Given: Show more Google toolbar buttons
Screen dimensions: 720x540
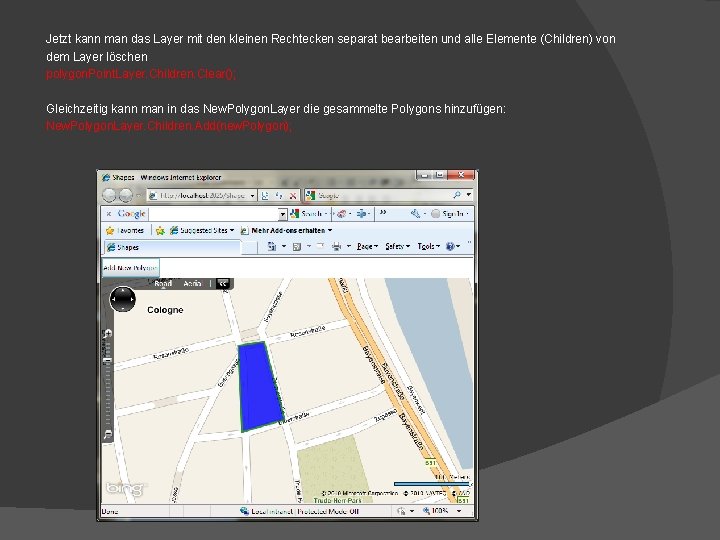Looking at the screenshot, I should click(x=382, y=213).
